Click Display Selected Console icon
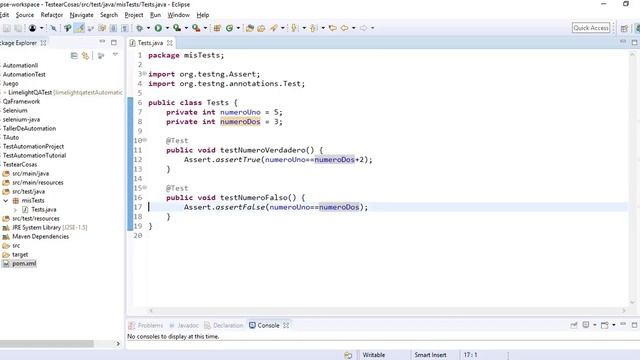This screenshot has width=640, height=360. (x=586, y=325)
